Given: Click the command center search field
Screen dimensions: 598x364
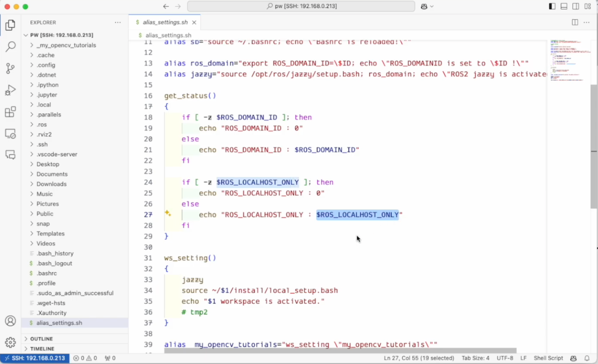Looking at the screenshot, I should click(x=301, y=6).
